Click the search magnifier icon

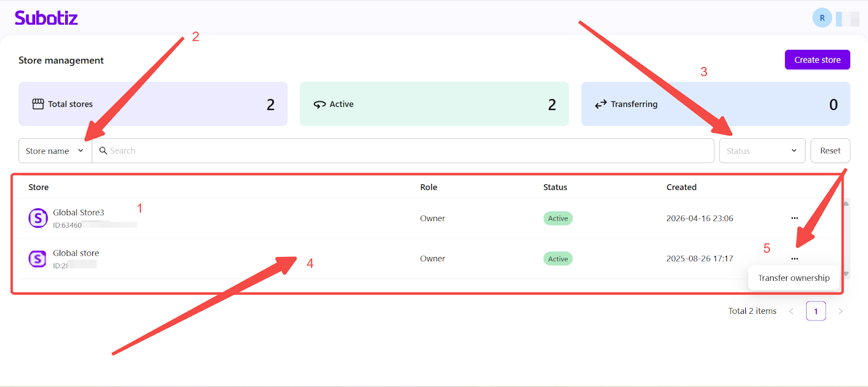[x=103, y=151]
